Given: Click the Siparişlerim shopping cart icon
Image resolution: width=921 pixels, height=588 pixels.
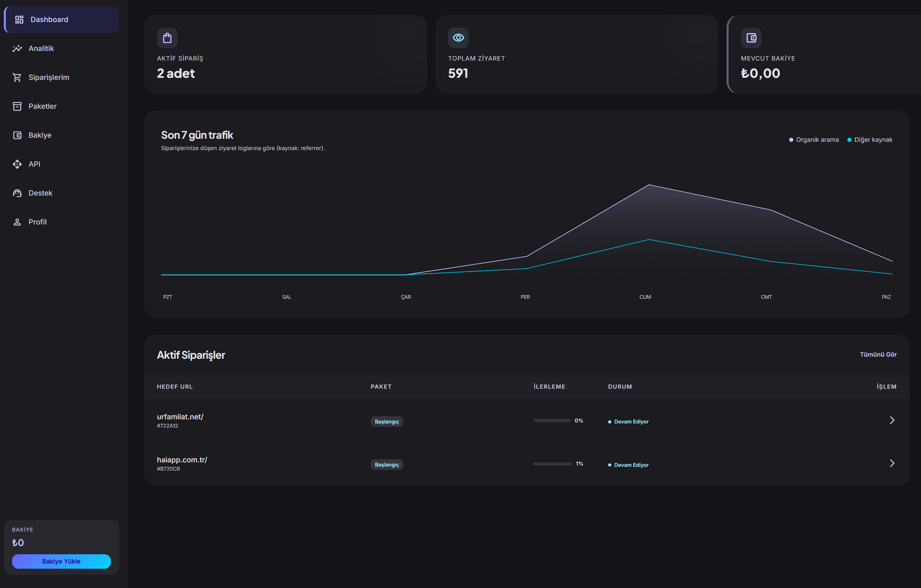Looking at the screenshot, I should pyautogui.click(x=17, y=77).
